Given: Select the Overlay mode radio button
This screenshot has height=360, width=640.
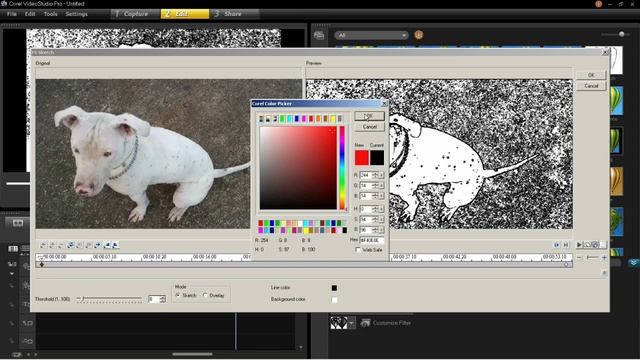Looking at the screenshot, I should tap(205, 295).
